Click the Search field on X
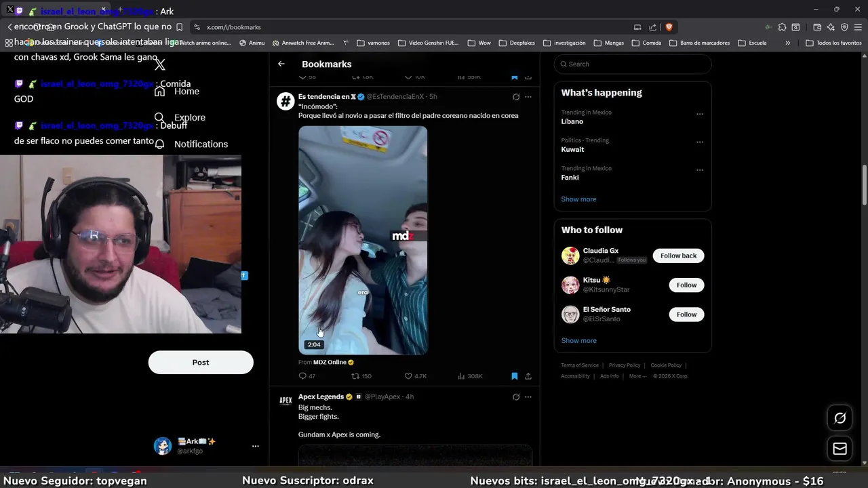The width and height of the screenshot is (868, 488). 633,64
